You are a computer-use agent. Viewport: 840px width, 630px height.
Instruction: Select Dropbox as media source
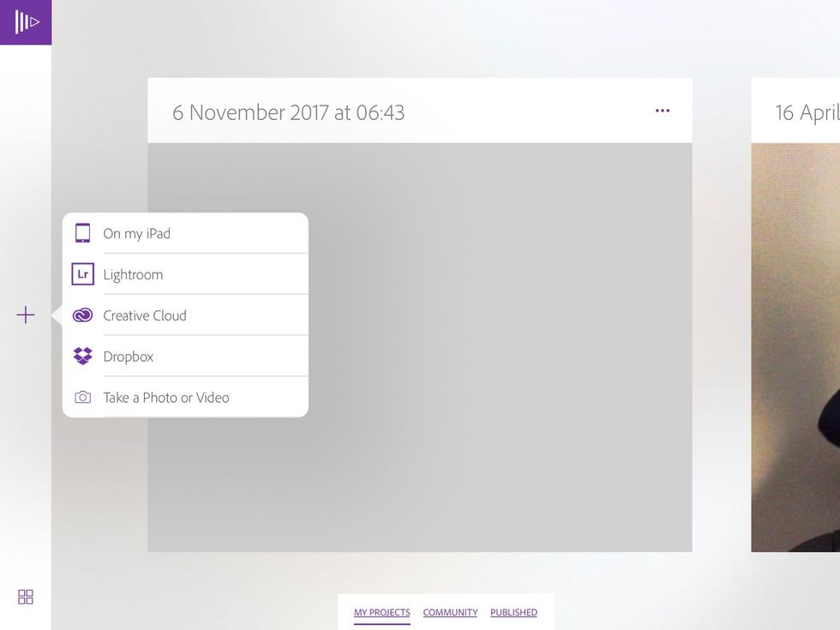point(185,357)
